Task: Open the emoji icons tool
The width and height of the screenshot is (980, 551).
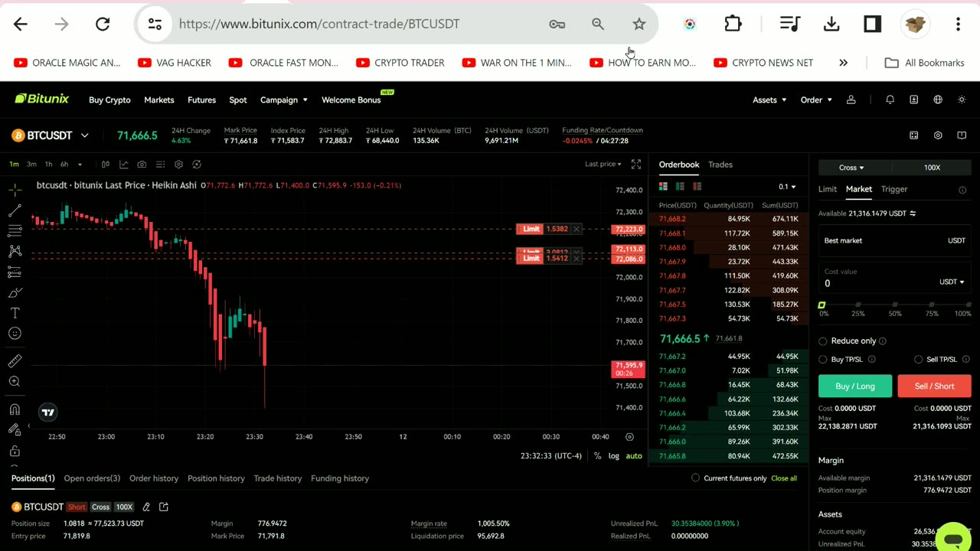Action: [15, 334]
